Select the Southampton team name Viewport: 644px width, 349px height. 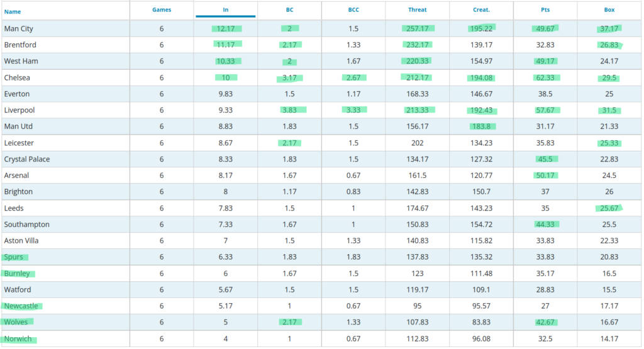click(x=26, y=224)
